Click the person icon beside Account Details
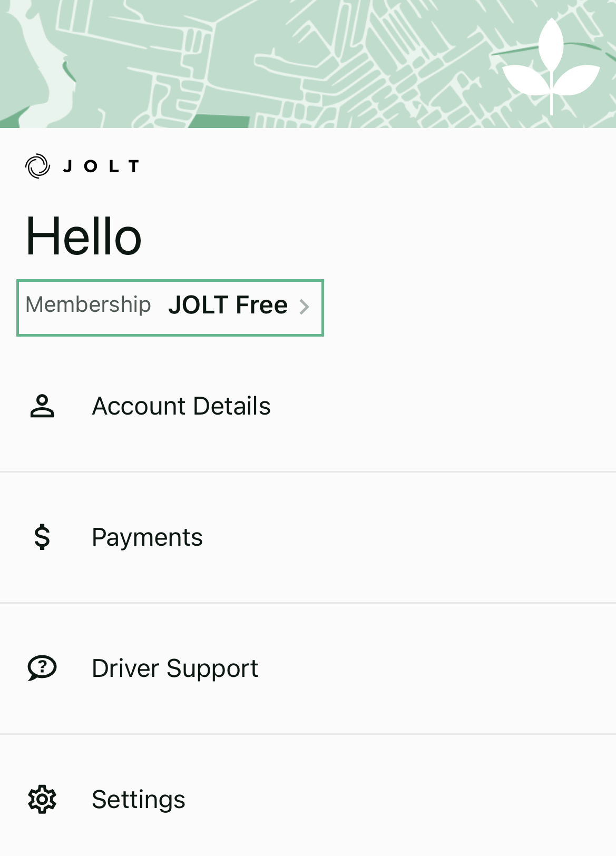 coord(42,406)
